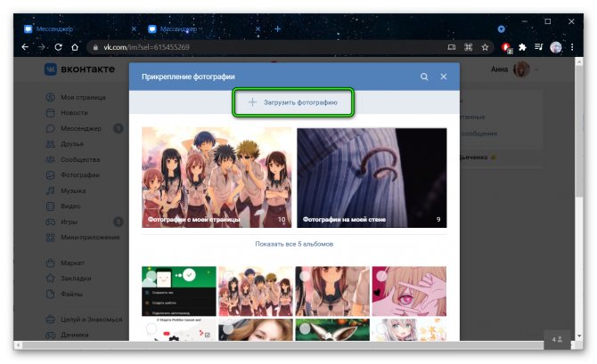
Task: Open search in the photo attach dialog
Action: tap(424, 77)
